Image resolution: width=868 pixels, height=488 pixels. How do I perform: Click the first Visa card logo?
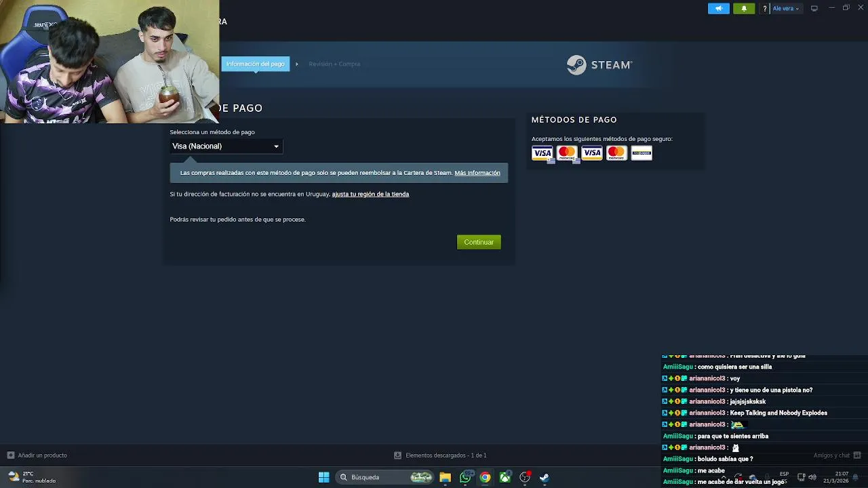coord(542,153)
